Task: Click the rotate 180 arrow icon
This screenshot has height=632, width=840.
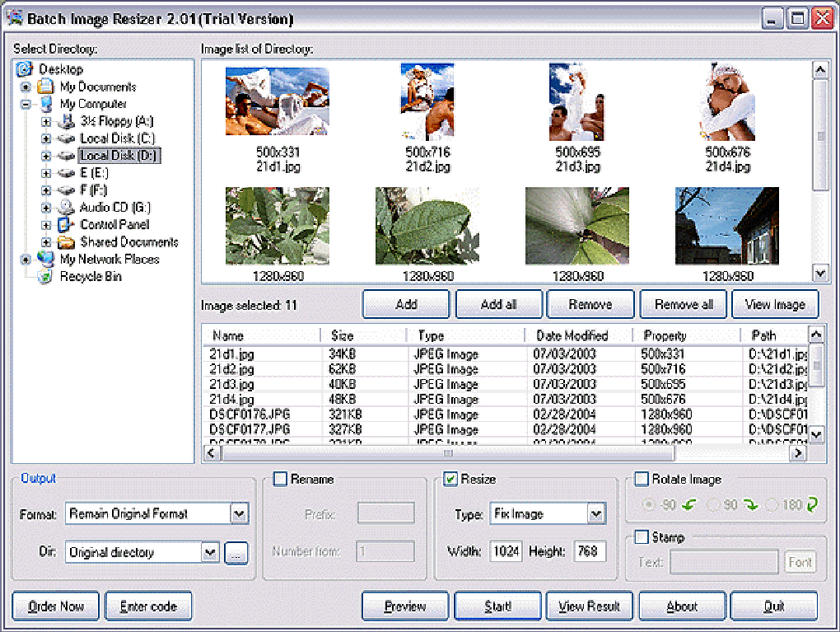Action: coord(812,505)
